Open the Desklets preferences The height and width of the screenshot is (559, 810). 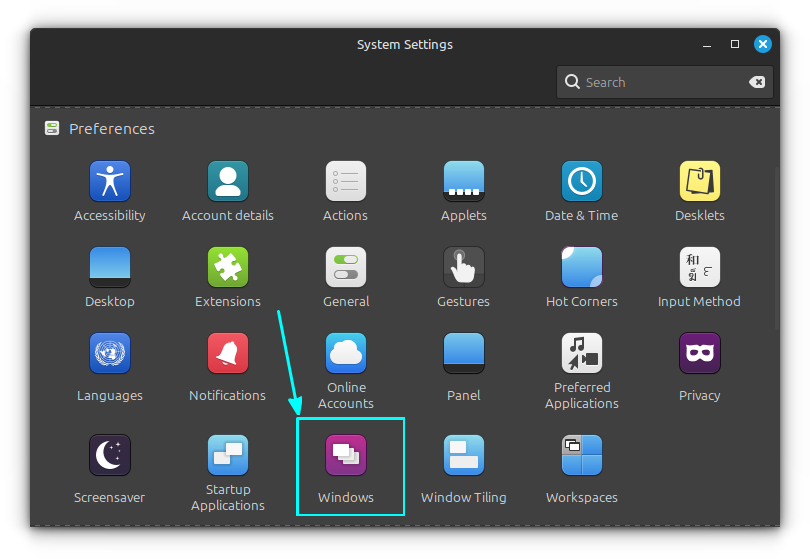point(700,182)
